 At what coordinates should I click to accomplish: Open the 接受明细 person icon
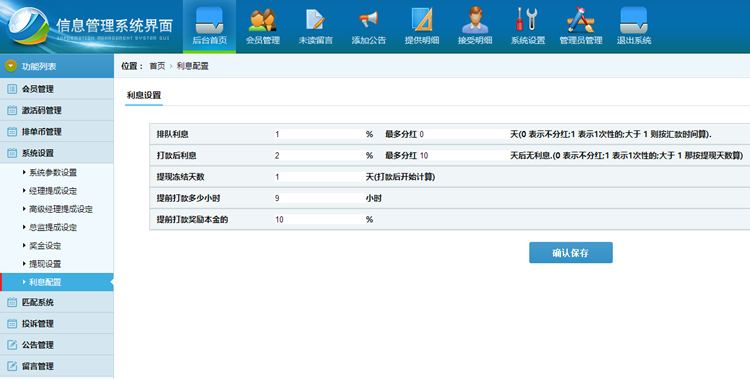click(x=474, y=26)
